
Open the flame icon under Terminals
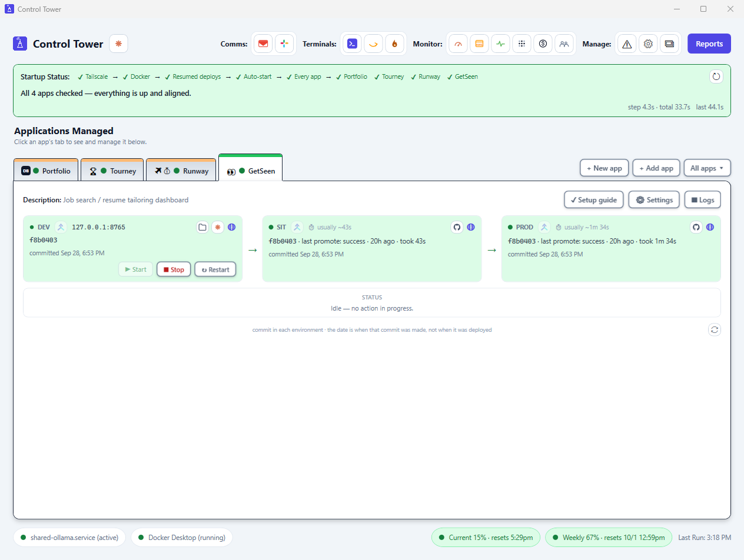pos(394,44)
